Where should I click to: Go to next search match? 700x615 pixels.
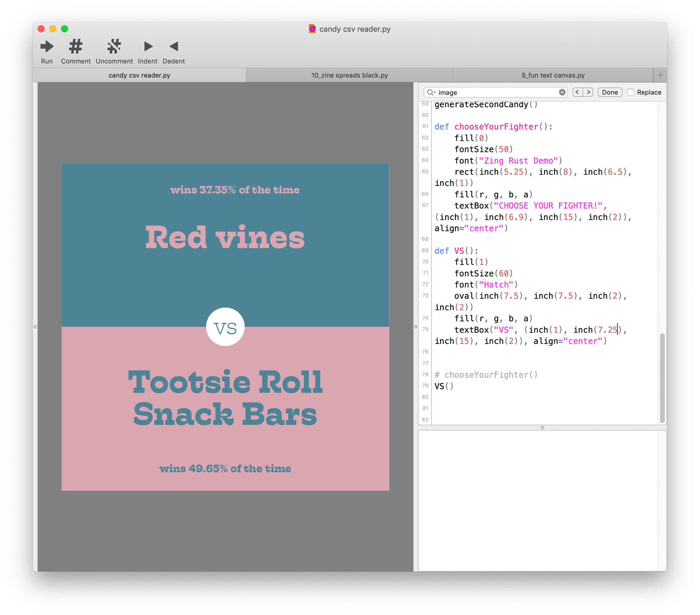[x=588, y=92]
